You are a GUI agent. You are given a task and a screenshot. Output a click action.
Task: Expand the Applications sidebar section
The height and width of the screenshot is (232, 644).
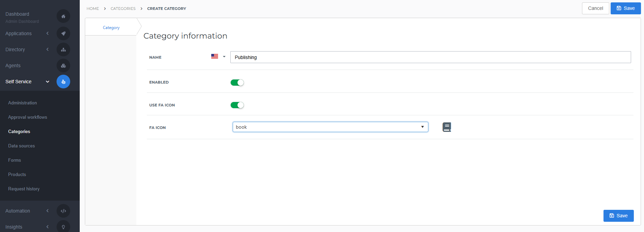pyautogui.click(x=48, y=33)
